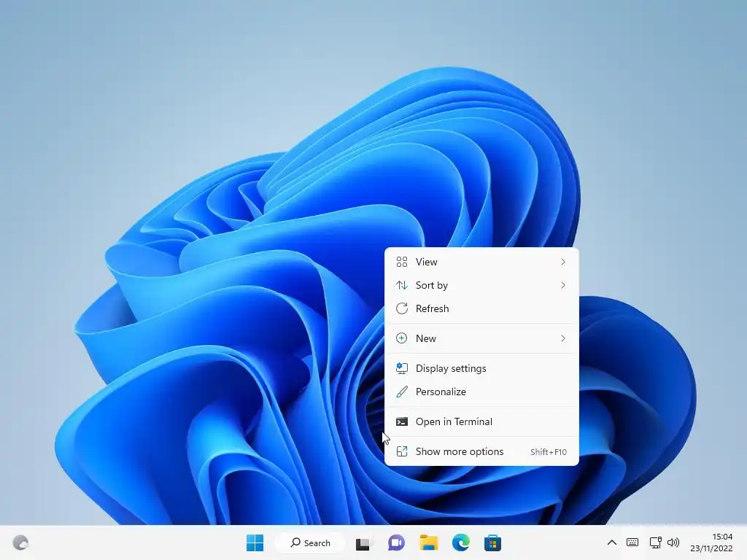Open the volume speaker tray icon
The width and height of the screenshot is (747, 560).
pos(673,542)
